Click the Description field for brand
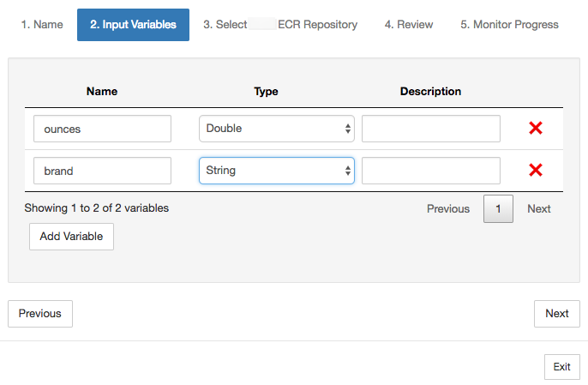Image resolution: width=588 pixels, height=385 pixels. [x=430, y=171]
